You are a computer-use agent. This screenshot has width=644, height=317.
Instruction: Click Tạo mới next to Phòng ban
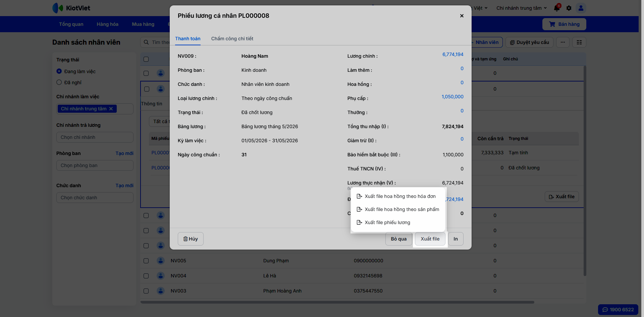(124, 153)
